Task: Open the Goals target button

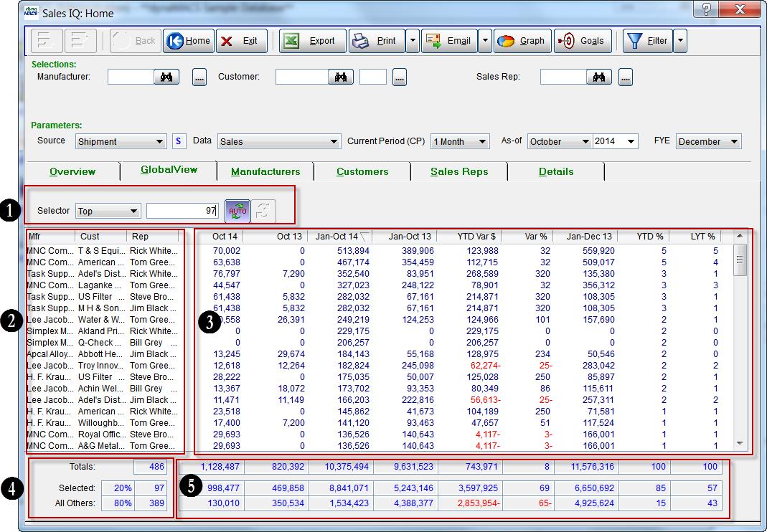Action: pos(583,41)
